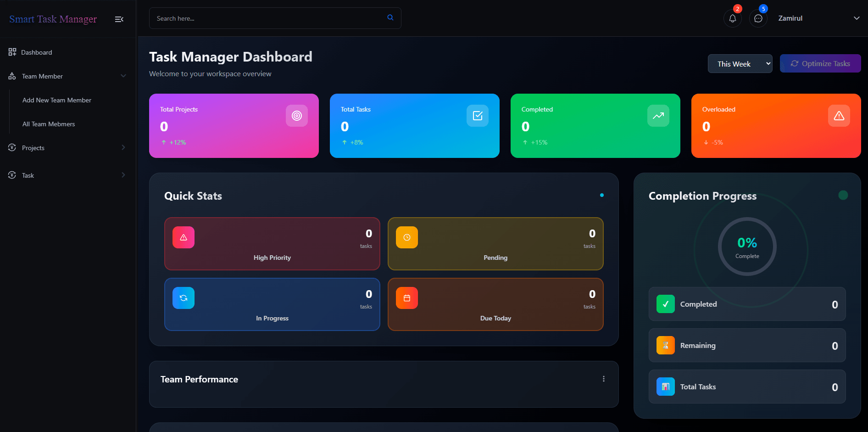
Task: Click the Due Today calendar icon
Action: pyautogui.click(x=406, y=297)
